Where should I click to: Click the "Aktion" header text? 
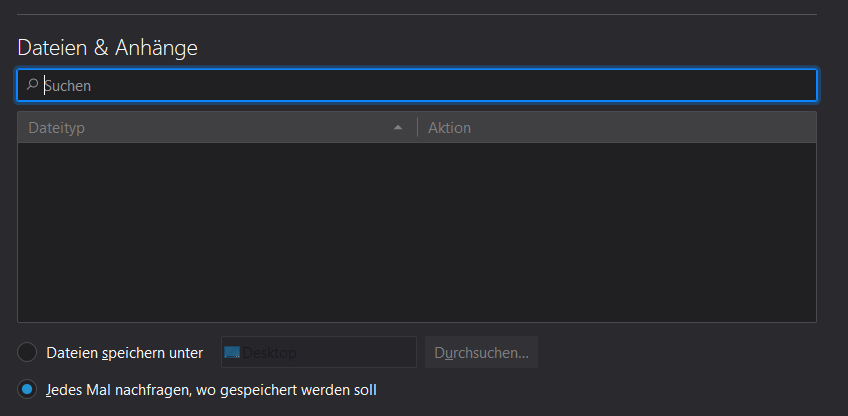(449, 128)
